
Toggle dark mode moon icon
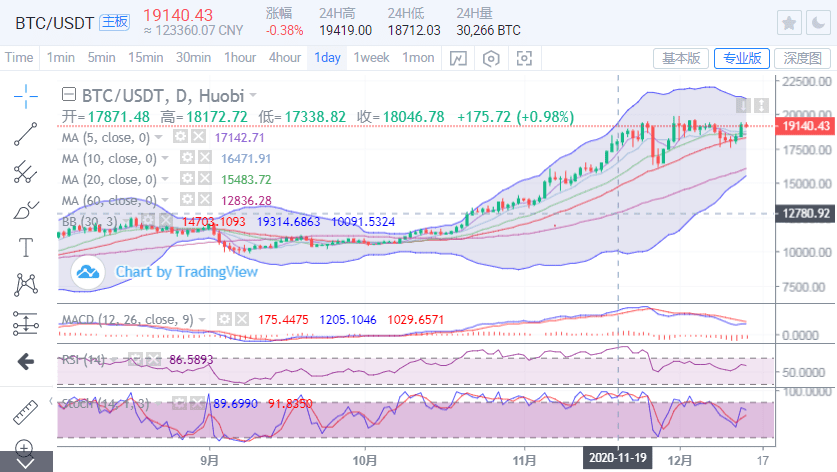pos(817,22)
